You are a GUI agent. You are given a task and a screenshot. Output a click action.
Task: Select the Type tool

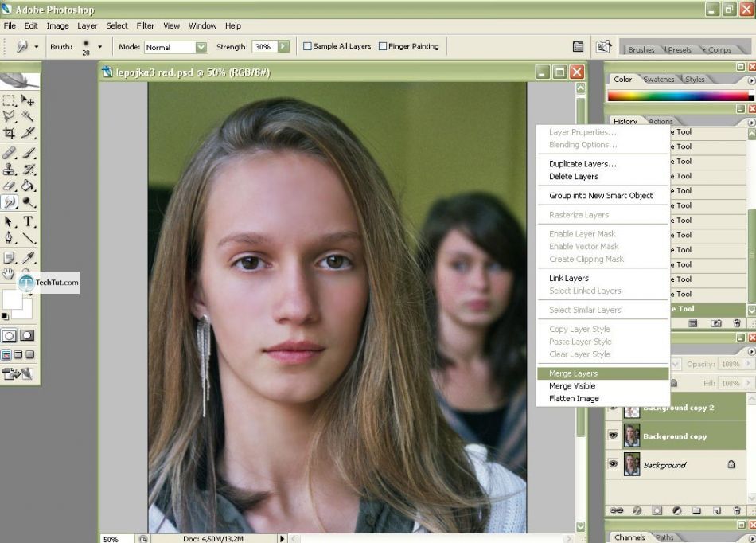pos(28,221)
